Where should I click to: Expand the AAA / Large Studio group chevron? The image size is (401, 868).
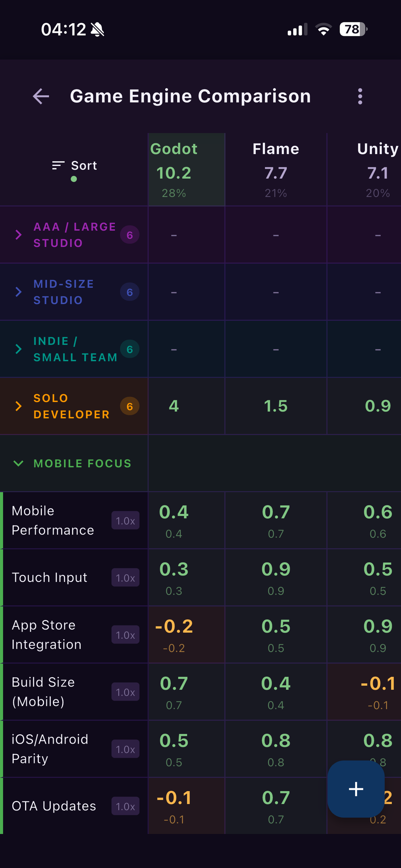(18, 235)
